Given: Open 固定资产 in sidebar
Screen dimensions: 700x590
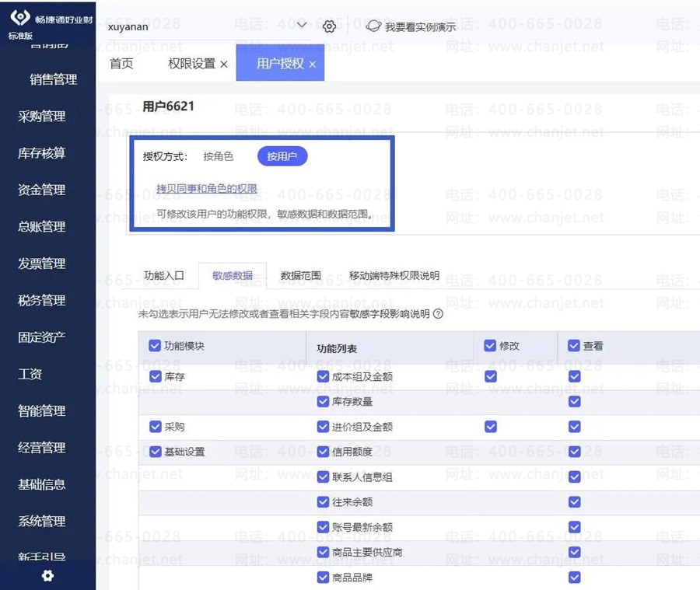Looking at the screenshot, I should point(41,337).
